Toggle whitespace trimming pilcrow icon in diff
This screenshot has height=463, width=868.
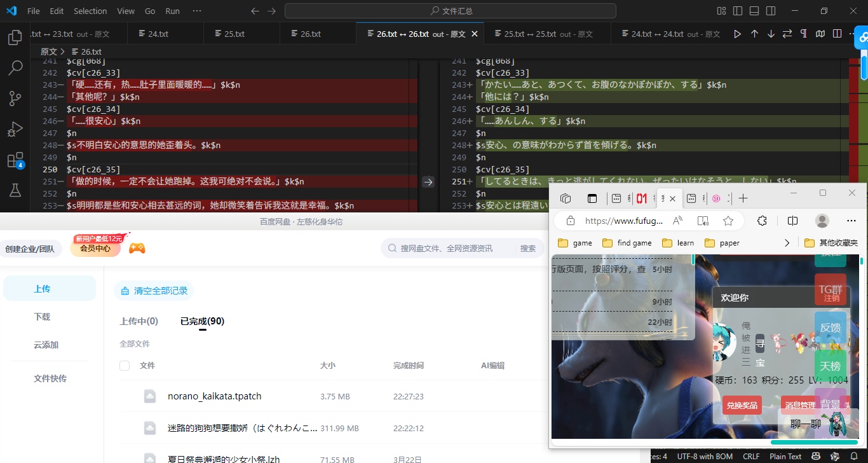pos(804,34)
